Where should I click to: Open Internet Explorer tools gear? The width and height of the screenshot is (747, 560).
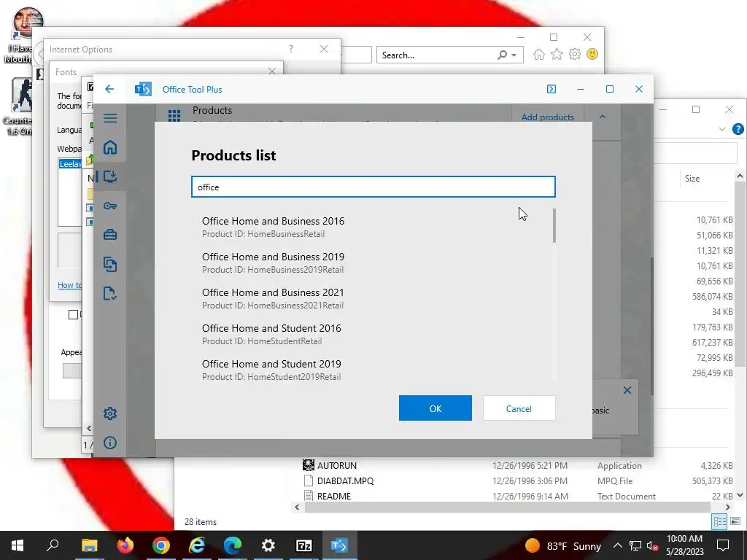[575, 54]
